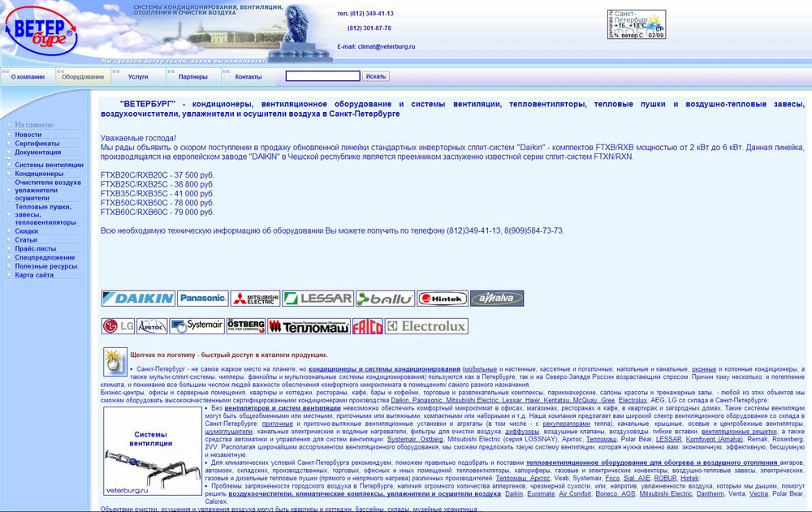
Task: Open Новости in the sidebar
Action: 28,135
